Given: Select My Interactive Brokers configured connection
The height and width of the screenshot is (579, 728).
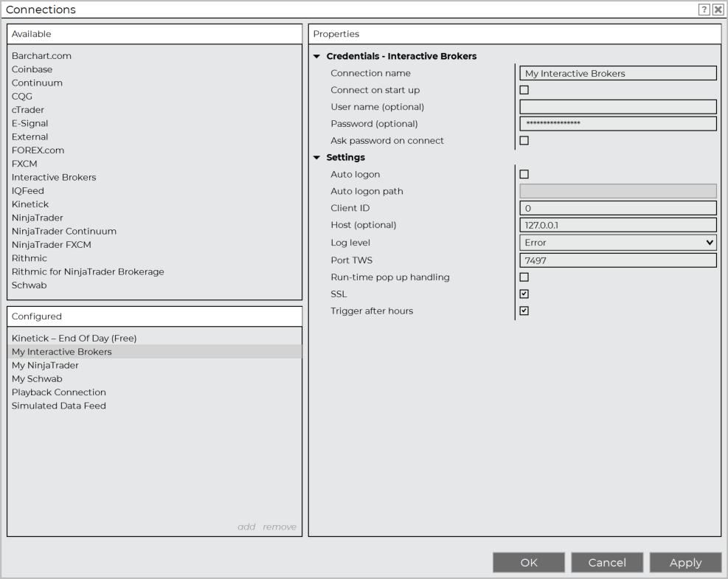Looking at the screenshot, I should [x=155, y=352].
